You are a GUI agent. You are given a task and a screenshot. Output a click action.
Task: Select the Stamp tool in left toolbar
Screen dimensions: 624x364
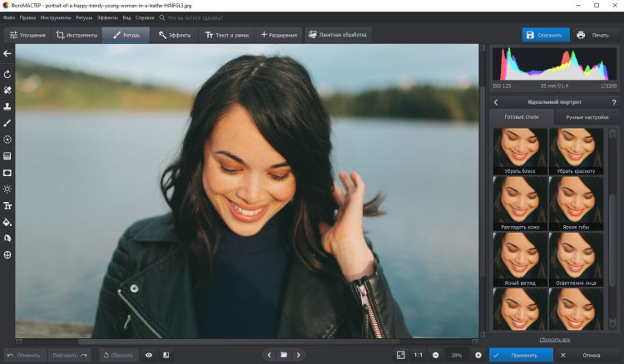(x=7, y=106)
